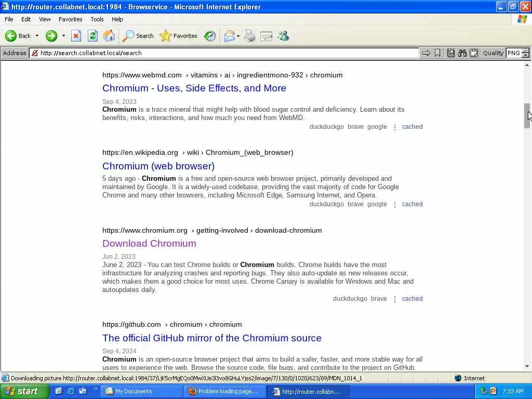
Task: Open the Back history dropdown arrow
Action: tap(37, 36)
